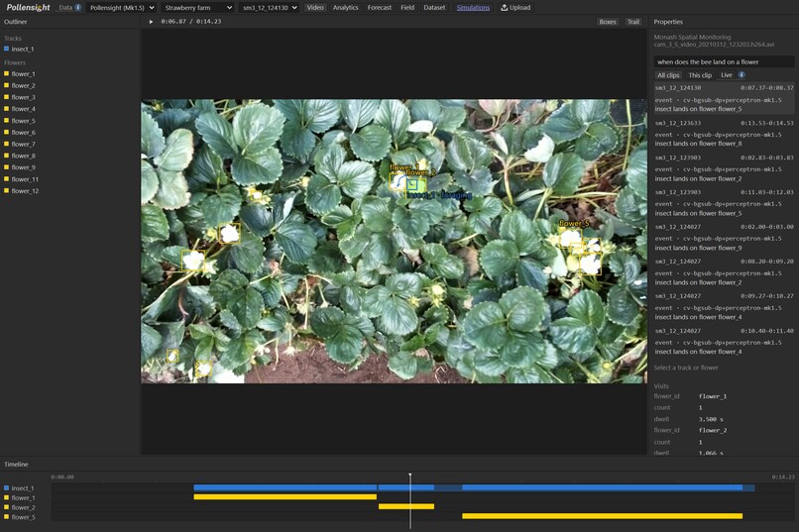
Task: Select flower_5 in the Outliner
Action: [23, 121]
